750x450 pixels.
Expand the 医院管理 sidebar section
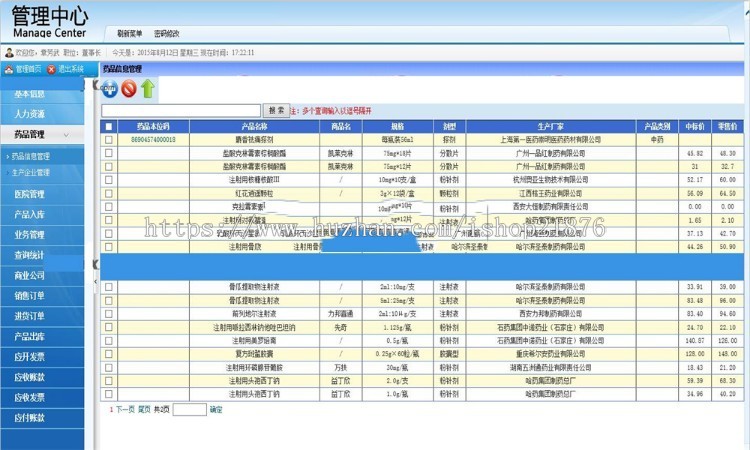pos(29,194)
